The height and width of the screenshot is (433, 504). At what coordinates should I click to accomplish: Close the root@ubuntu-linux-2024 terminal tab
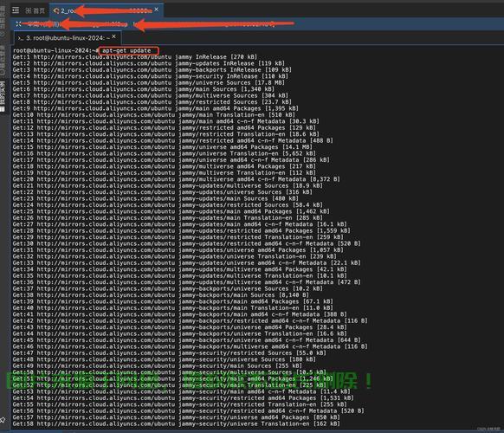(113, 36)
